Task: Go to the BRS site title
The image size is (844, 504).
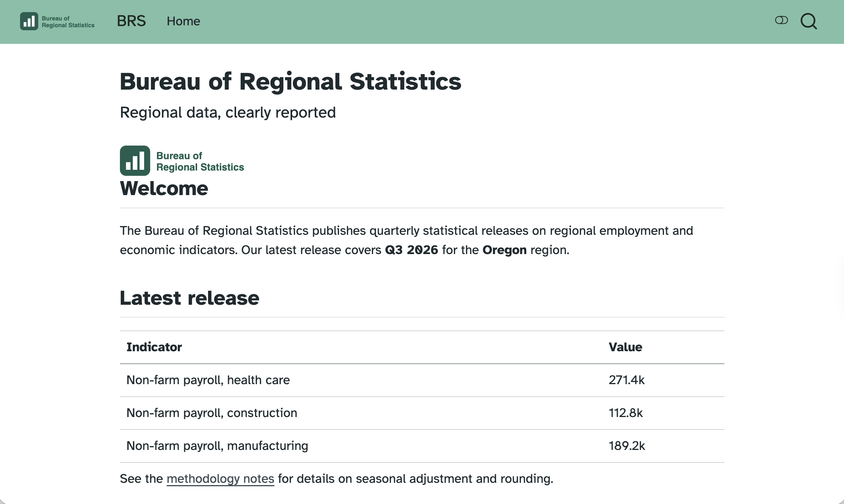Action: coord(131,21)
